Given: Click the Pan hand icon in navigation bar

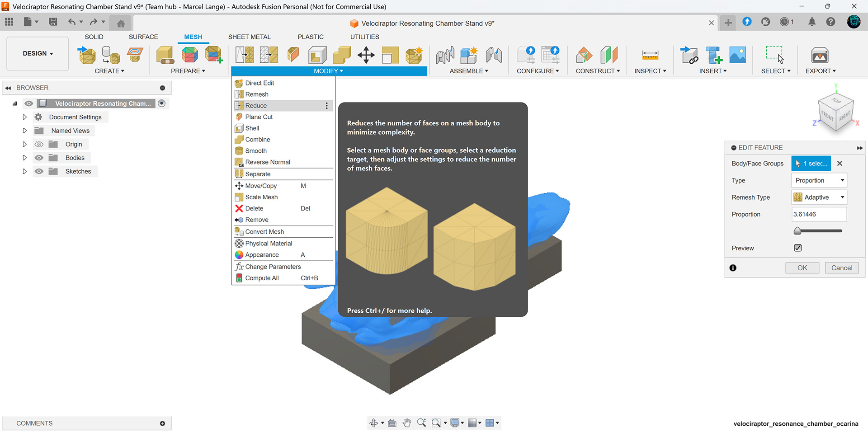Looking at the screenshot, I should 407,423.
